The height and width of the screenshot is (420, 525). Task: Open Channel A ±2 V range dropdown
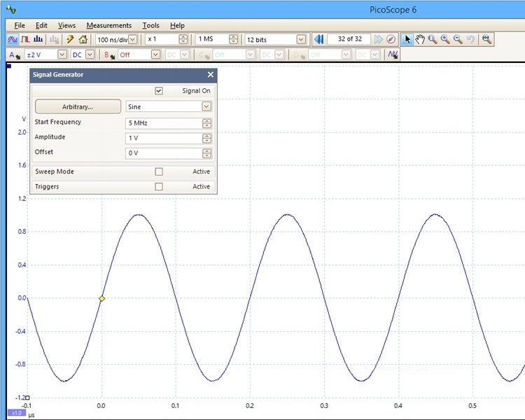[x=62, y=55]
